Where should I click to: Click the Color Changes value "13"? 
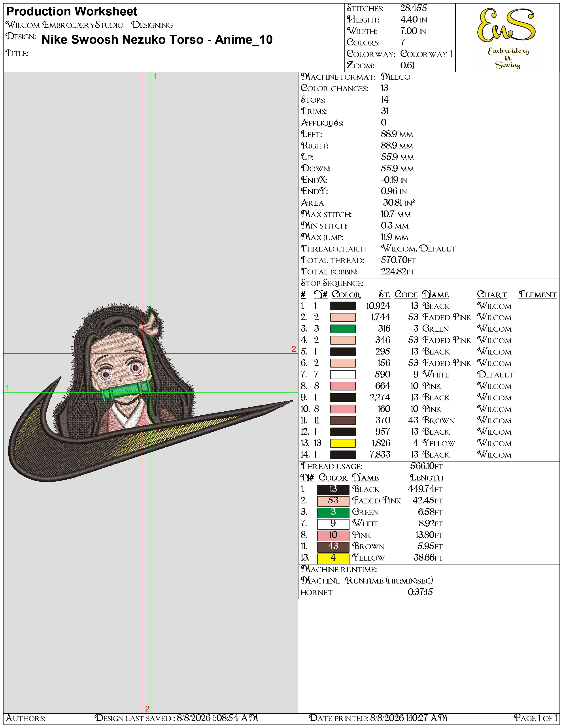[385, 88]
